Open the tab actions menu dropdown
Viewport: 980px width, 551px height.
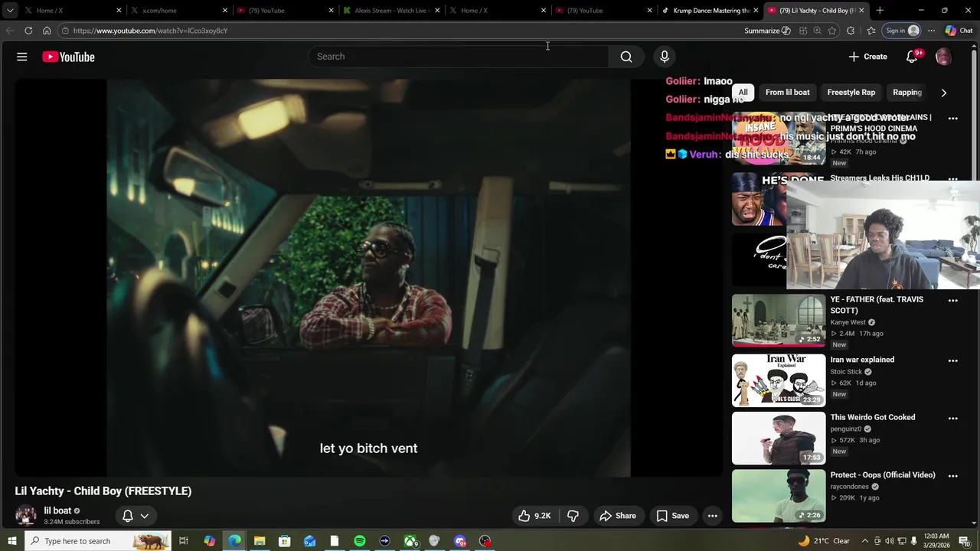[10, 11]
